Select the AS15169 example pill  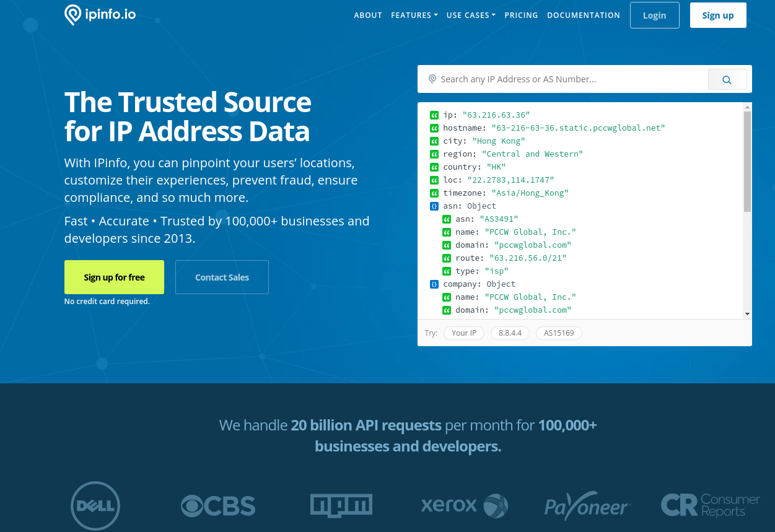click(x=559, y=333)
